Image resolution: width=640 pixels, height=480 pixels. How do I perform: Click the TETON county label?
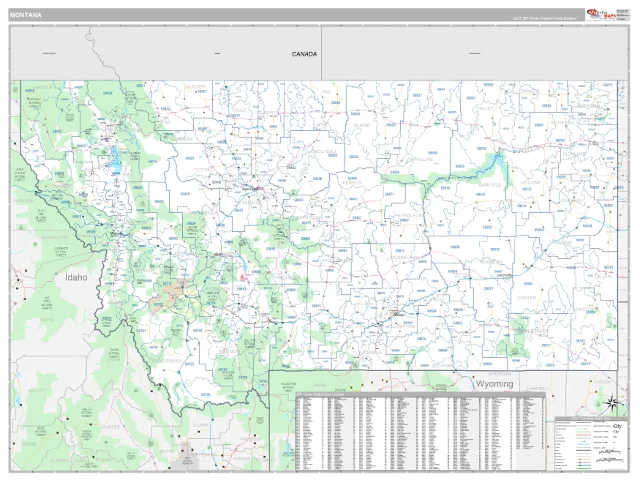pyautogui.click(x=202, y=170)
